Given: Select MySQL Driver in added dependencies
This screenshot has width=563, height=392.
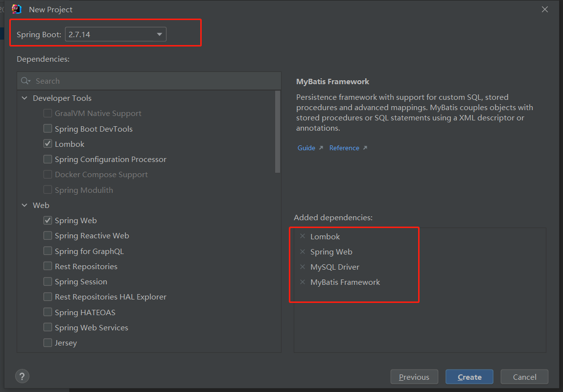Looking at the screenshot, I should (x=335, y=267).
